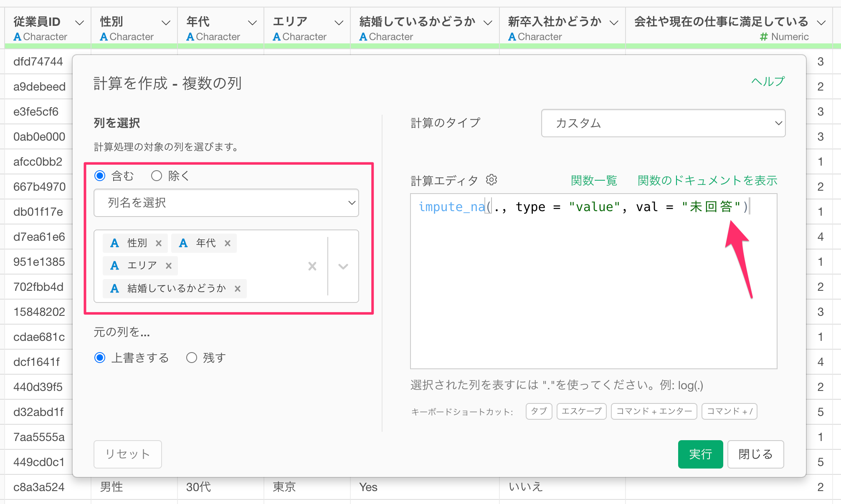The image size is (841, 504).
Task: Remove 年代 column tag with x
Action: pyautogui.click(x=228, y=243)
